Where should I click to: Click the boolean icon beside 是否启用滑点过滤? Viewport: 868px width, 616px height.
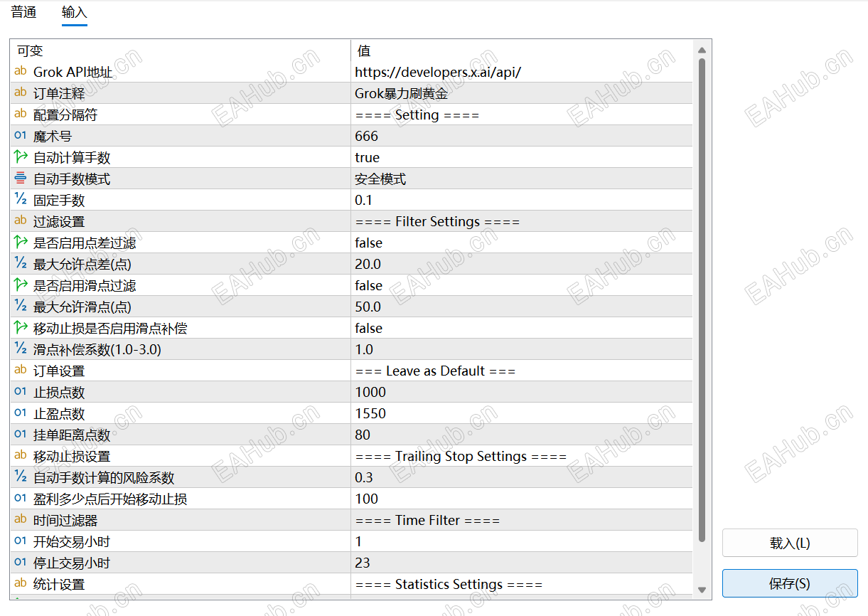tap(20, 285)
